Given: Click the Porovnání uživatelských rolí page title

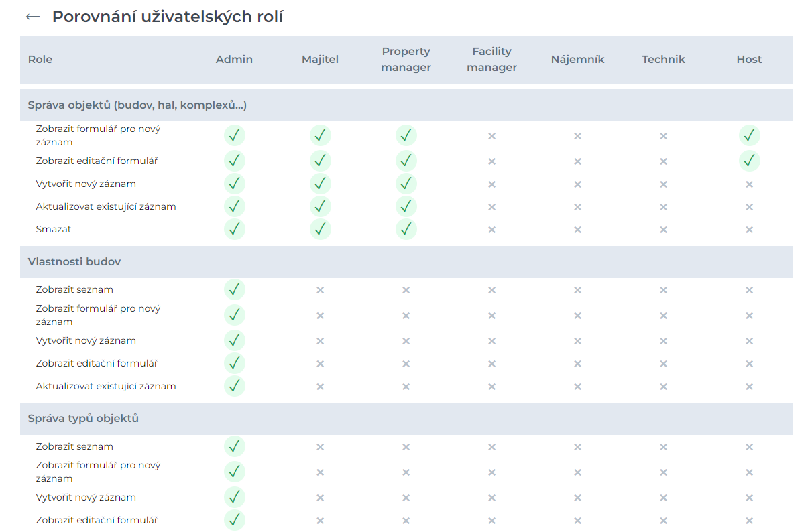Looking at the screenshot, I should [x=168, y=17].
